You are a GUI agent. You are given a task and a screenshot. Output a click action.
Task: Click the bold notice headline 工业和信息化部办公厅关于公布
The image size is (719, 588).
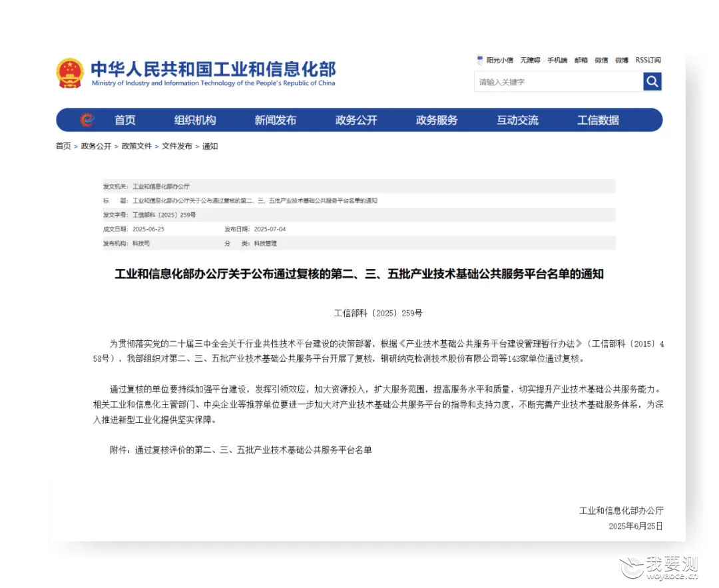[359, 274]
